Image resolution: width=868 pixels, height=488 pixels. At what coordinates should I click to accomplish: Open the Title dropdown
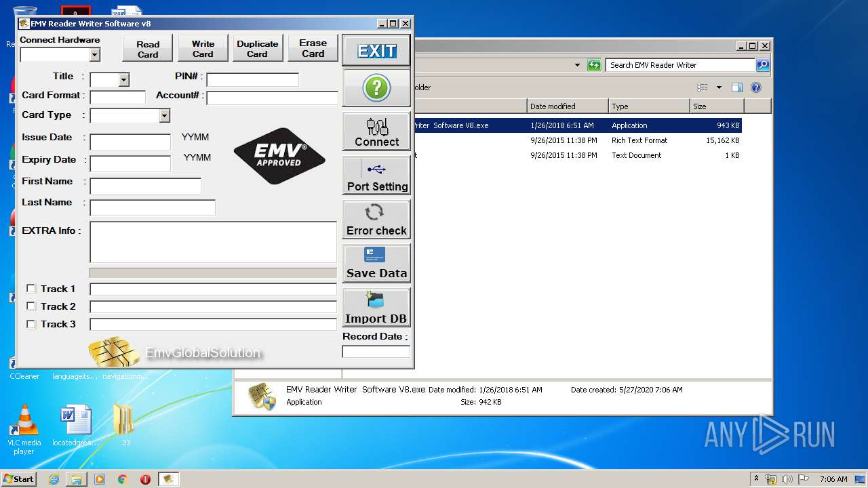coord(123,80)
